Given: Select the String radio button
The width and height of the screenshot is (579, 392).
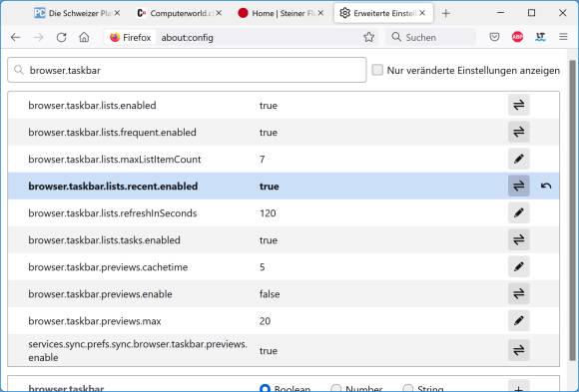Looking at the screenshot, I should pos(407,389).
